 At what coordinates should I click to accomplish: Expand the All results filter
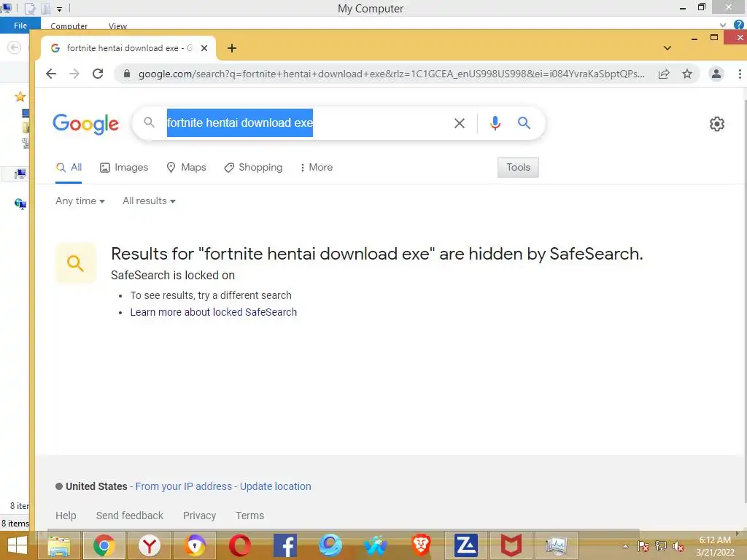(x=149, y=201)
